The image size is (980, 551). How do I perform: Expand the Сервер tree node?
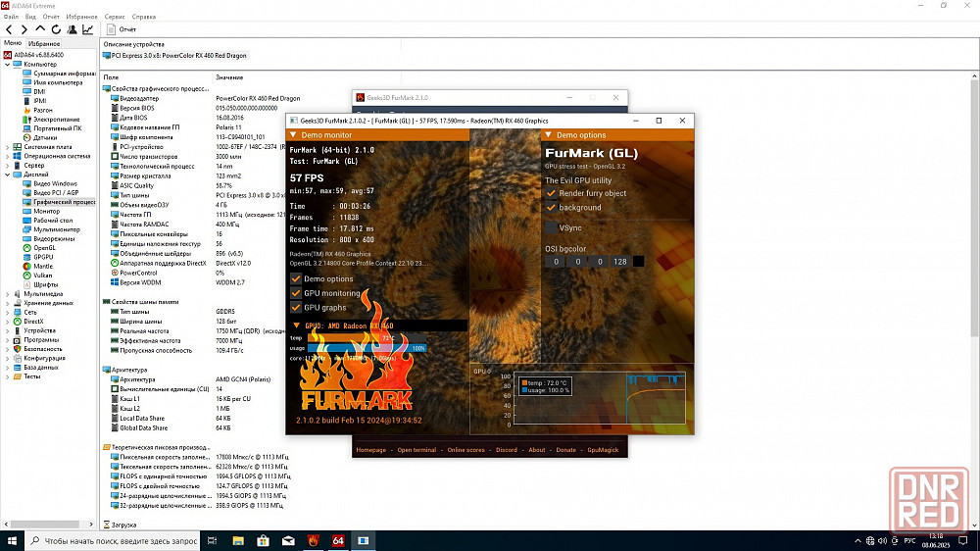click(x=8, y=166)
